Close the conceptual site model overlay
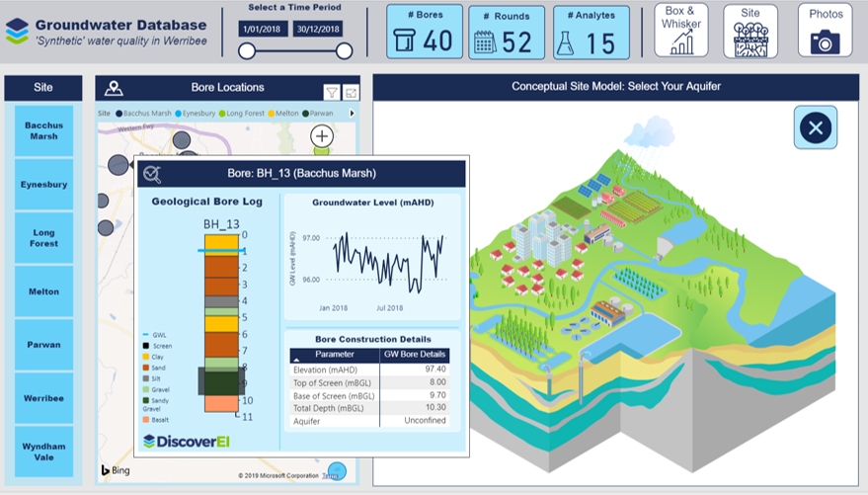 (816, 127)
